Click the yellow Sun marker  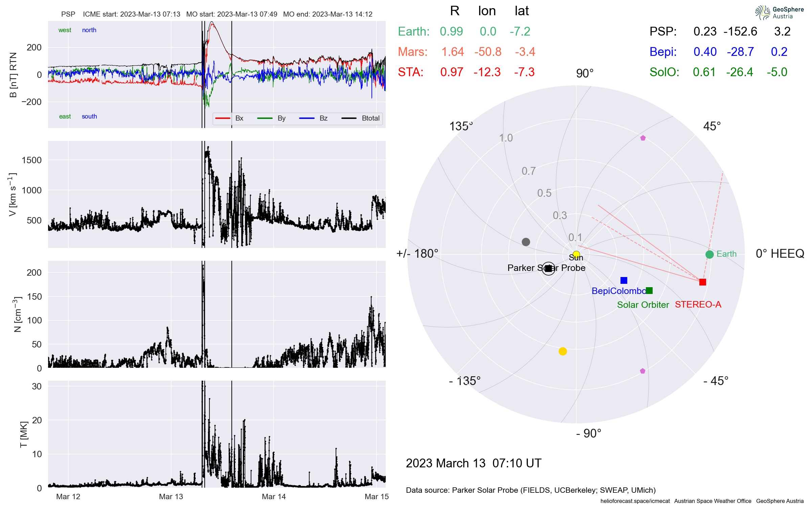click(576, 254)
